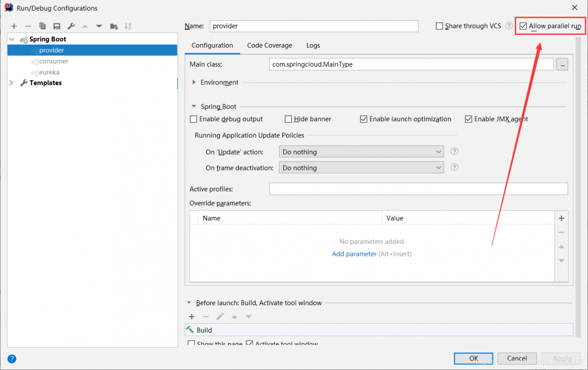Click Value column header in parameters table
588x370 pixels.
click(x=469, y=218)
